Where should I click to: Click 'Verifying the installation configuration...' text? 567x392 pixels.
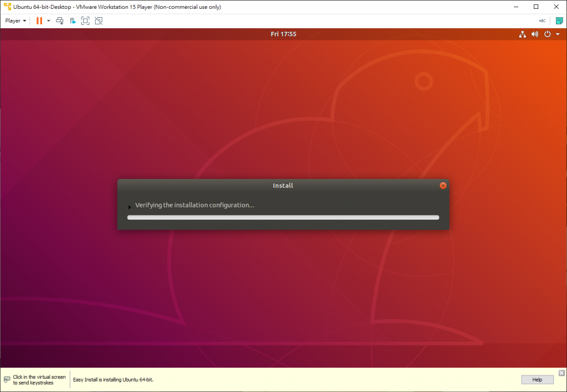click(x=194, y=205)
